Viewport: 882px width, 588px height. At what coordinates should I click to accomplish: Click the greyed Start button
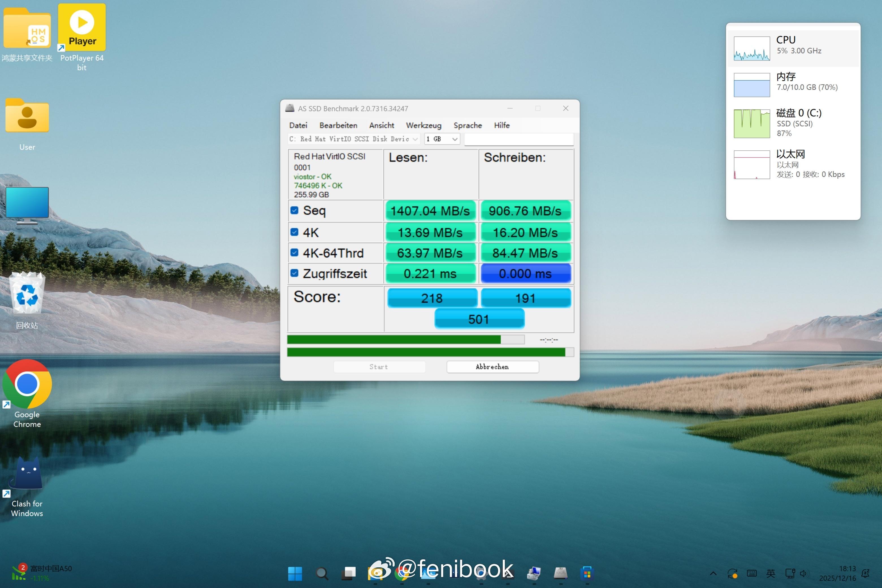(x=379, y=367)
